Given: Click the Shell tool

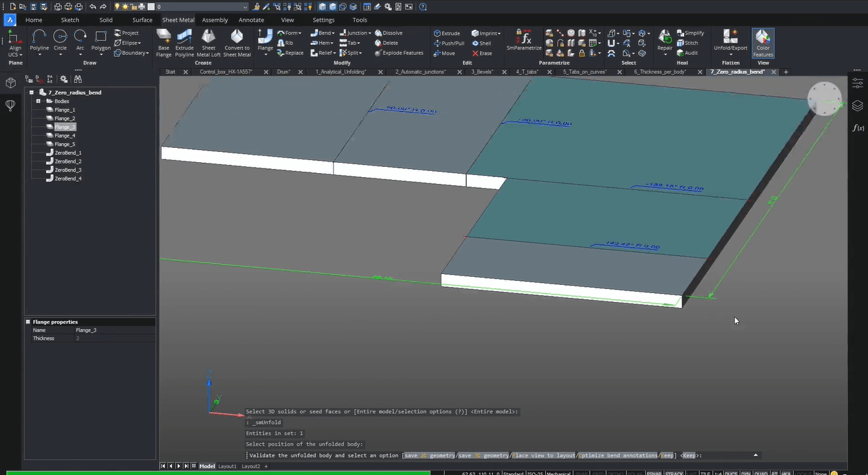Looking at the screenshot, I should [x=481, y=43].
